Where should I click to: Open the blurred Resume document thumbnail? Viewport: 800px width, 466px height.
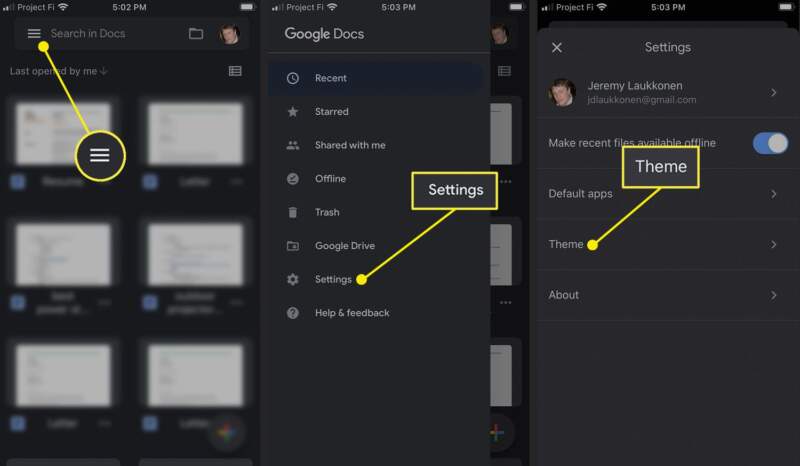point(63,133)
